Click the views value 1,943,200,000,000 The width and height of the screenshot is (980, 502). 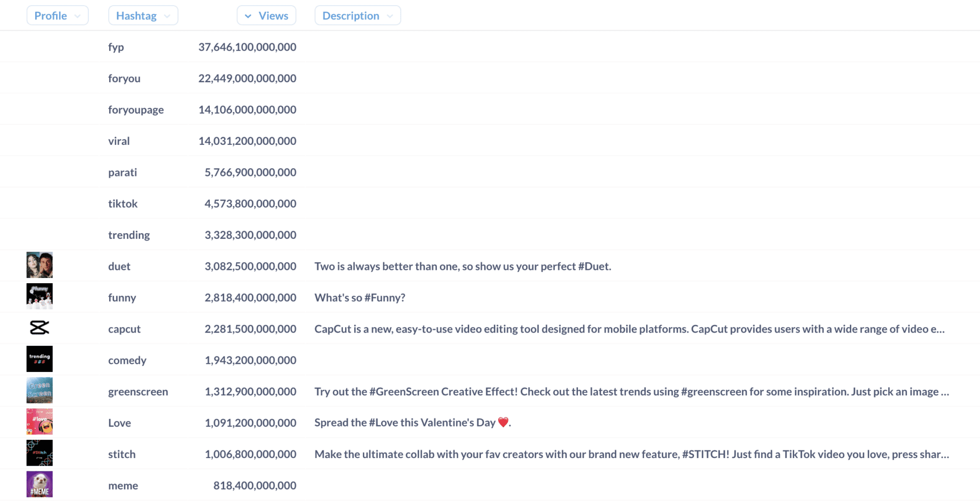click(x=251, y=360)
